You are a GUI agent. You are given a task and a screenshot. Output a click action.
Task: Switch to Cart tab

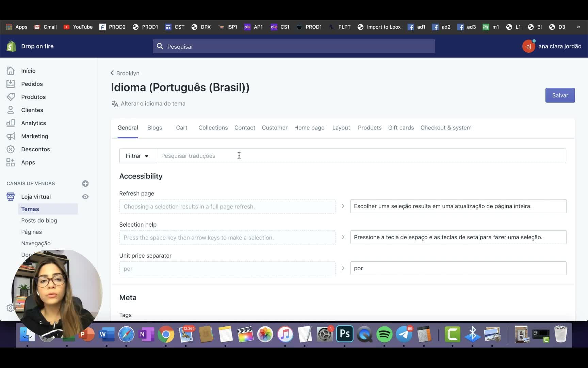[181, 128]
